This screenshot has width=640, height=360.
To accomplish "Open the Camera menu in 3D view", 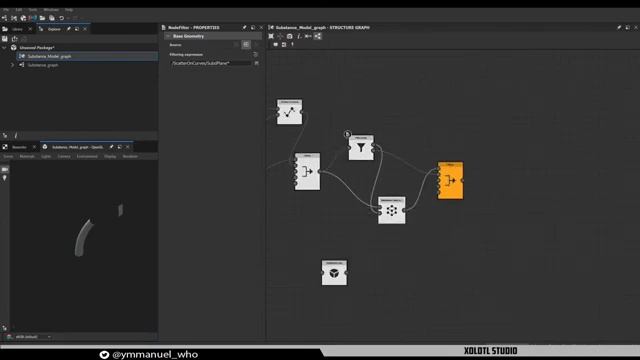I will click(x=64, y=156).
